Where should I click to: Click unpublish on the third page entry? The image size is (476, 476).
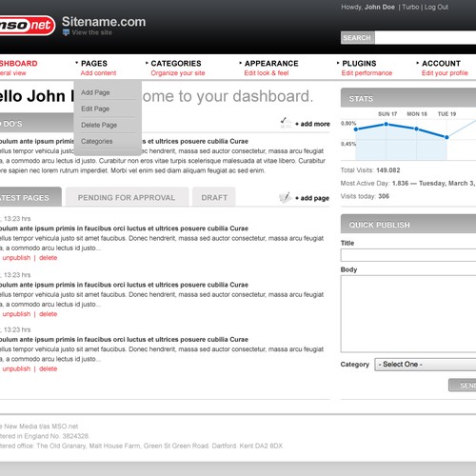(16, 368)
